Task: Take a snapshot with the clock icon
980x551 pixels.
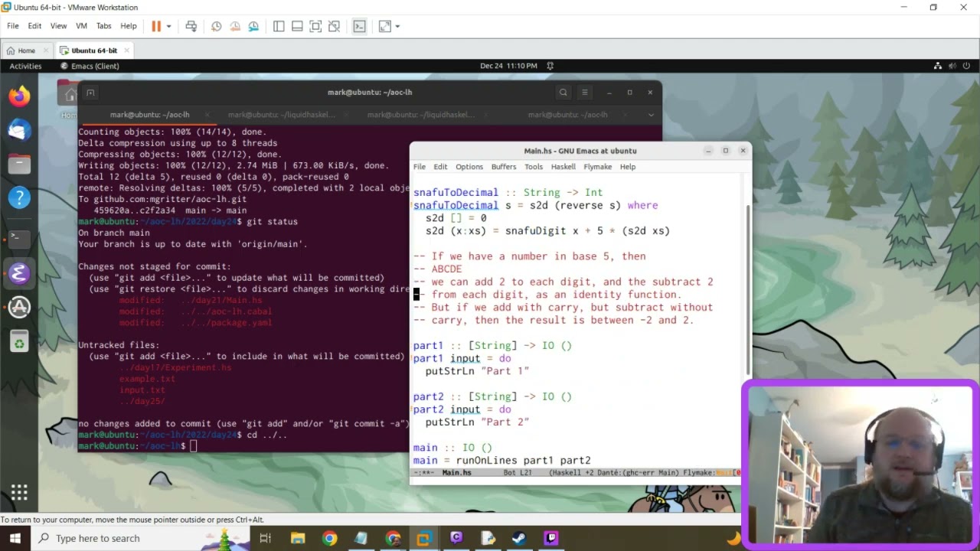Action: (217, 26)
